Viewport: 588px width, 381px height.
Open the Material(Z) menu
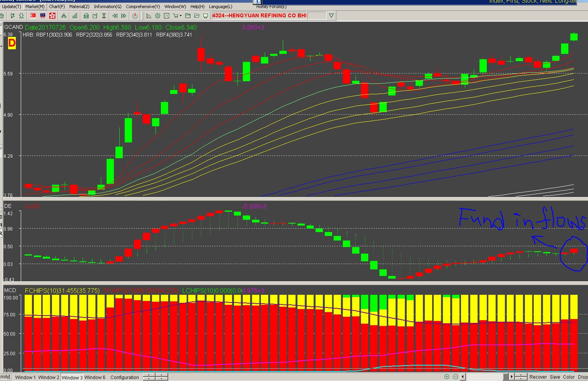pyautogui.click(x=79, y=7)
